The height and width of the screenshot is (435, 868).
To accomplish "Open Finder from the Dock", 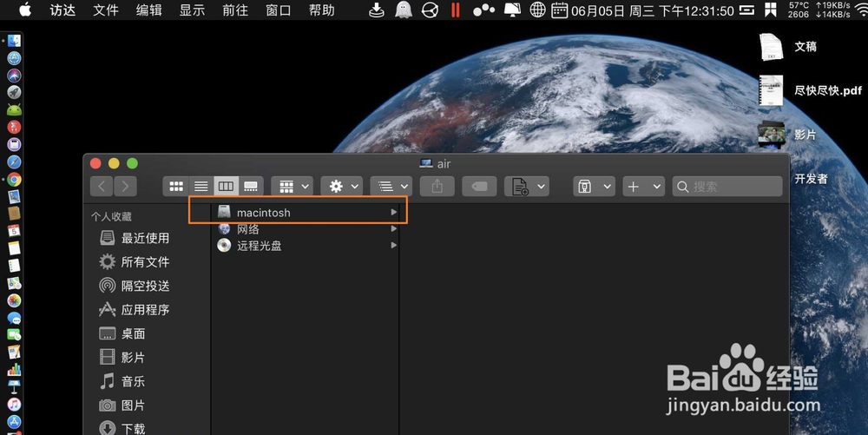I will pyautogui.click(x=14, y=41).
